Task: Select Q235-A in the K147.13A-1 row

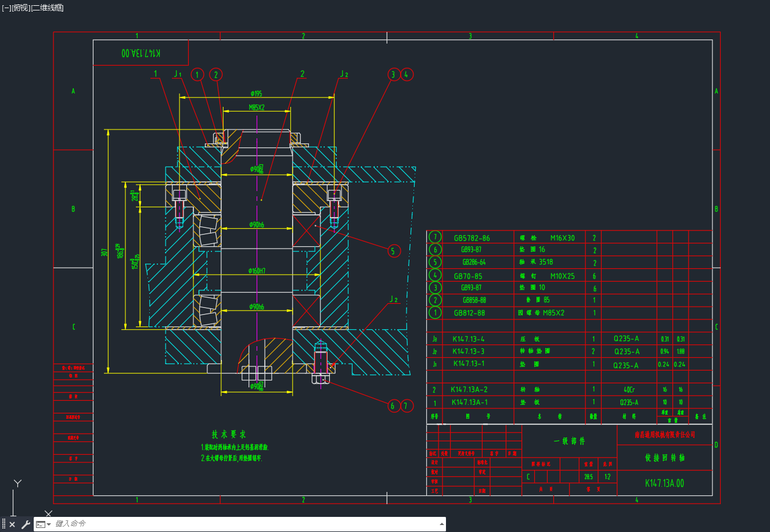Action: (x=629, y=402)
